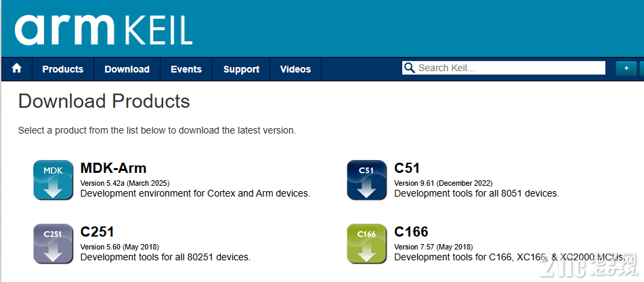Open the C251 product link
The height and width of the screenshot is (282, 644).
[97, 232]
